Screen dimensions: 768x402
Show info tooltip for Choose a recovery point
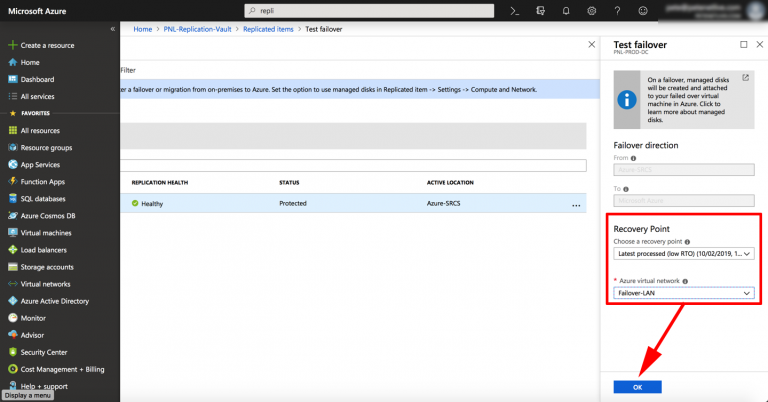687,242
